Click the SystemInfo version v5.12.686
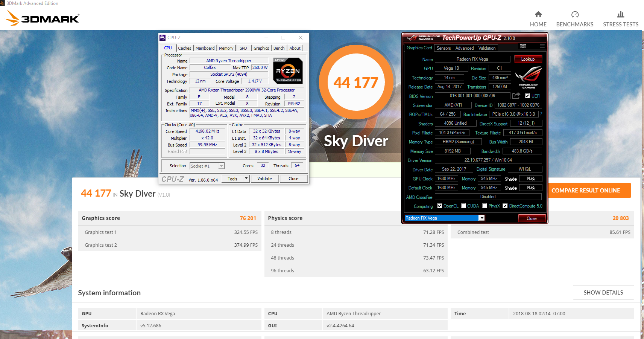Viewport: 644px width, 339px height. click(151, 326)
